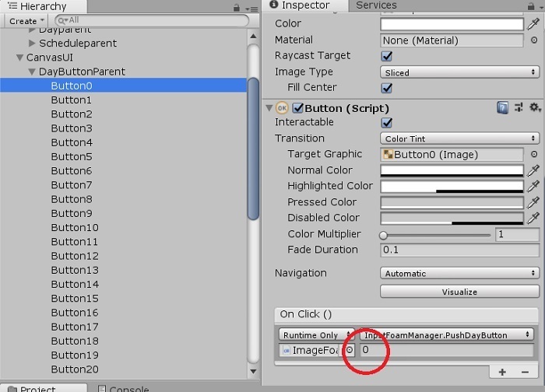Click the search magnifier in Hierarchy
This screenshot has height=392, width=545.
[62, 21]
